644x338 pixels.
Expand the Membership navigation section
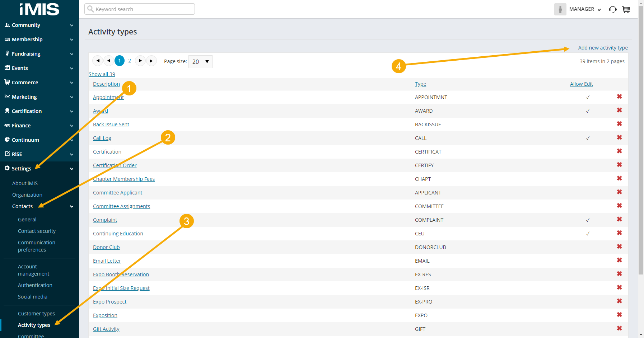[39, 39]
